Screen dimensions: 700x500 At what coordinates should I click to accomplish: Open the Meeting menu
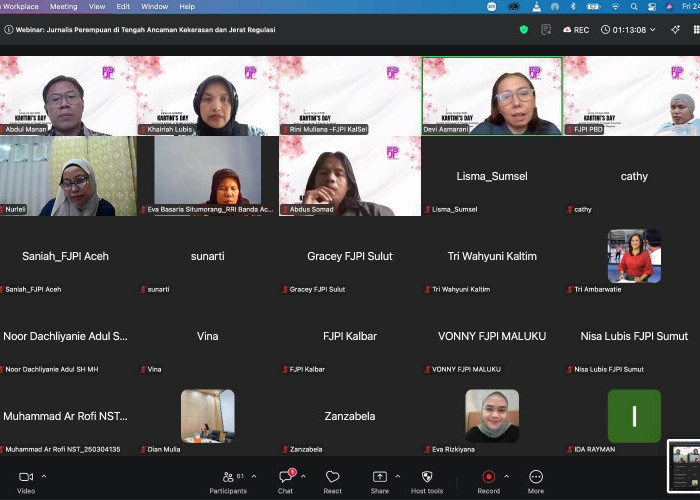pos(63,7)
